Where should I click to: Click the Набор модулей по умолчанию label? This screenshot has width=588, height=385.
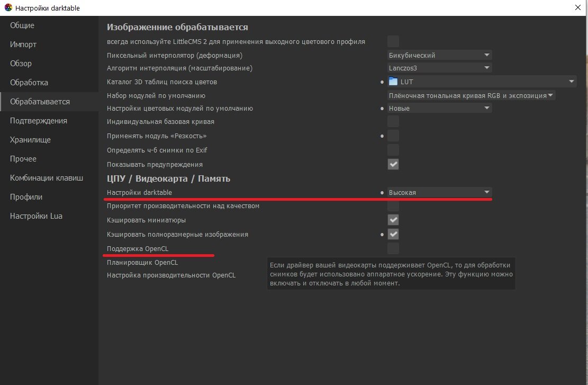[x=156, y=96]
